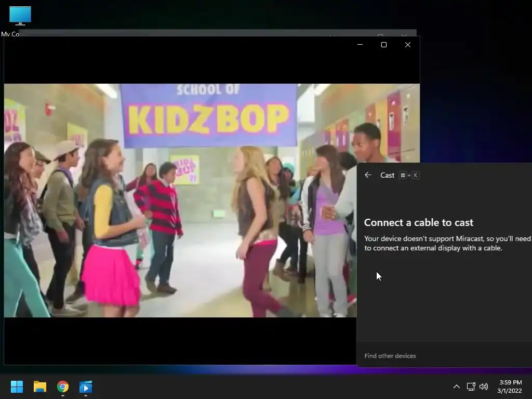
Task: Open the Windows Start menu
Action: tap(17, 387)
